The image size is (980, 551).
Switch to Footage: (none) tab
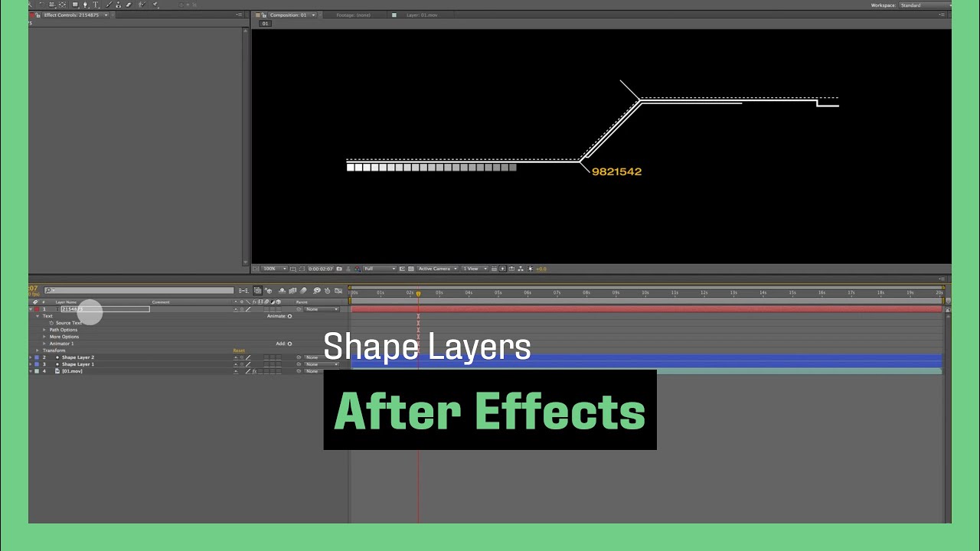(x=352, y=15)
